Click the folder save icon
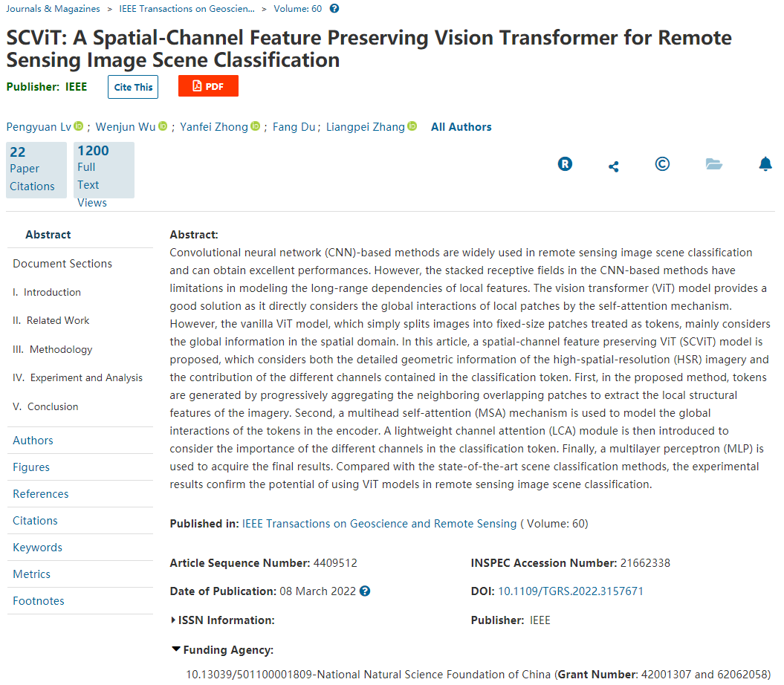The image size is (784, 685). [x=714, y=164]
